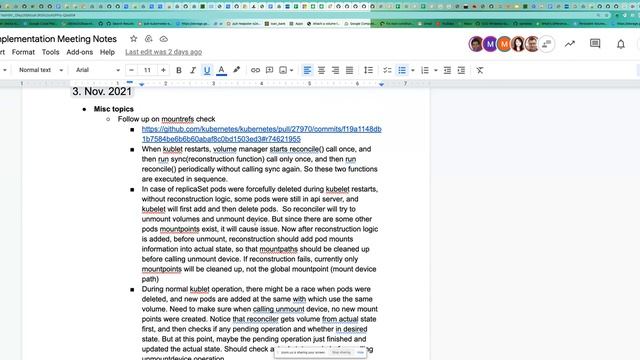Check the cloud document status icon
The width and height of the screenshot is (640, 360).
coord(164,39)
